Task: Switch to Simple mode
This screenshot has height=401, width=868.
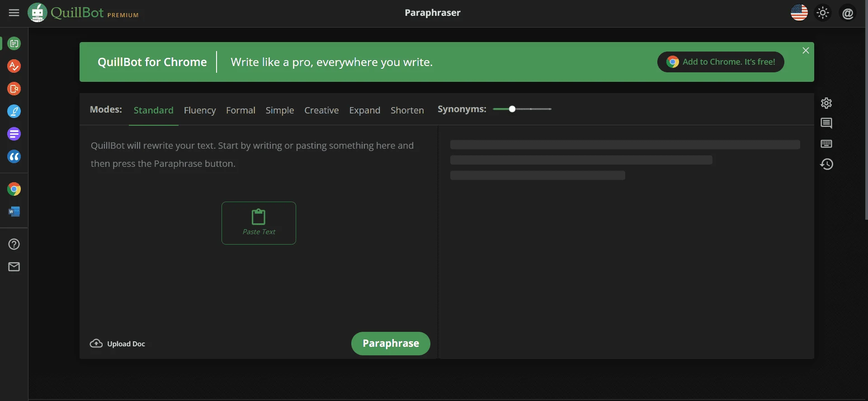Action: pyautogui.click(x=280, y=110)
